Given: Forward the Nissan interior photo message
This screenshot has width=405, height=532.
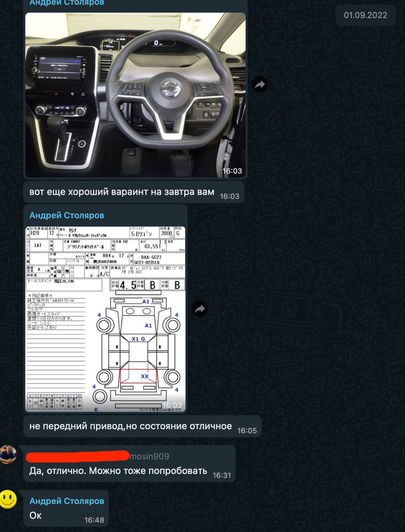Looking at the screenshot, I should pos(260,84).
